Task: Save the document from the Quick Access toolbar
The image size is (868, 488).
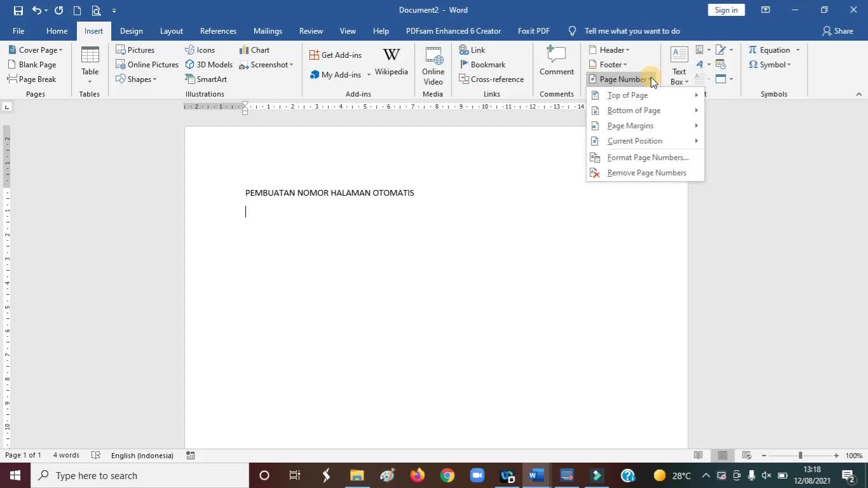Action: tap(18, 10)
